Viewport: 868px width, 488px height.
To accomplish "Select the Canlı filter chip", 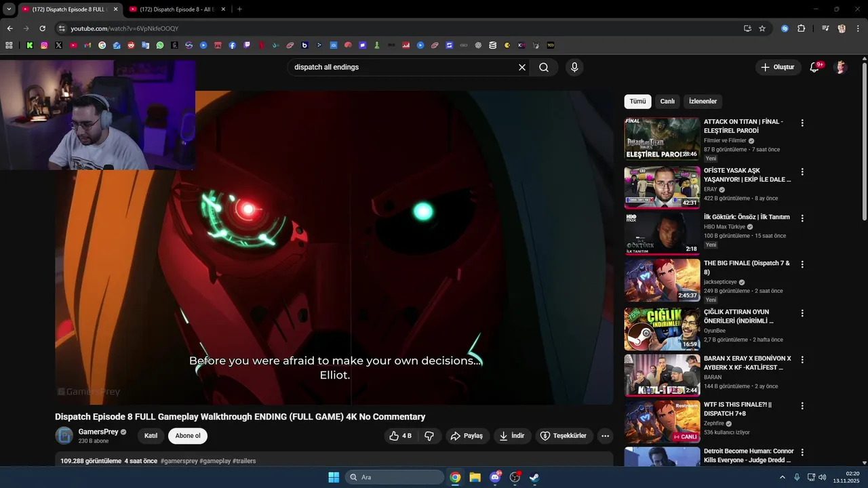I will click(x=667, y=102).
